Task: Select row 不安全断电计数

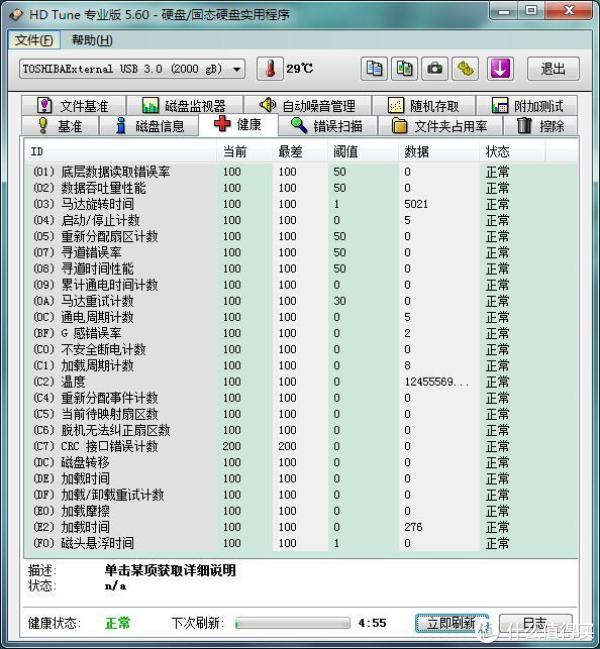Action: (301, 349)
